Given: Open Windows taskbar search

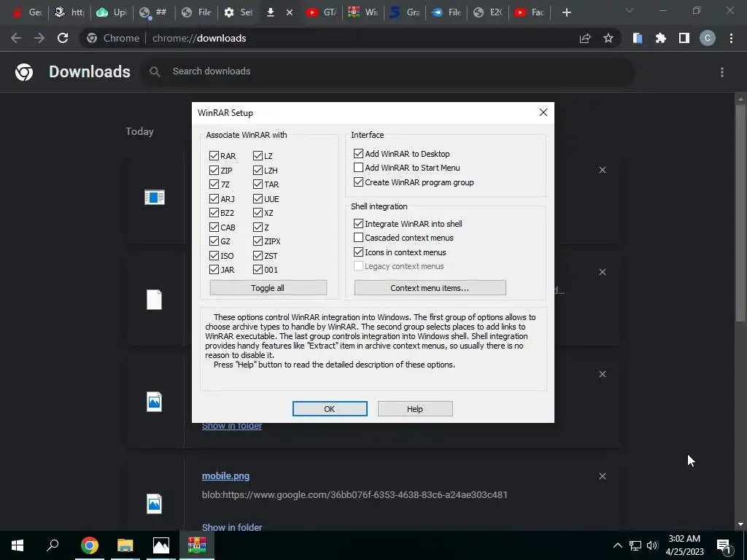Looking at the screenshot, I should (x=53, y=545).
